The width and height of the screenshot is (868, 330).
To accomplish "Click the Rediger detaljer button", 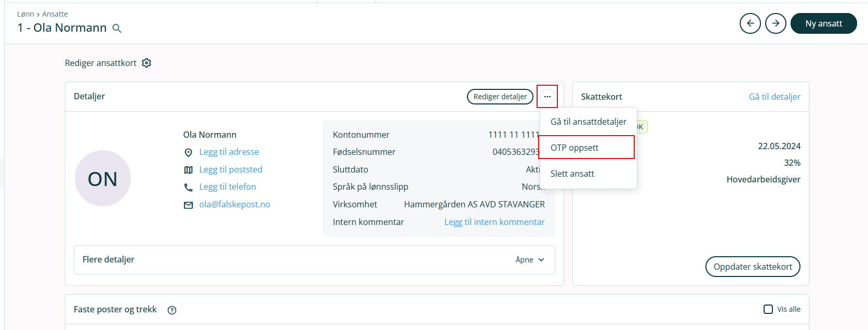I will [500, 97].
